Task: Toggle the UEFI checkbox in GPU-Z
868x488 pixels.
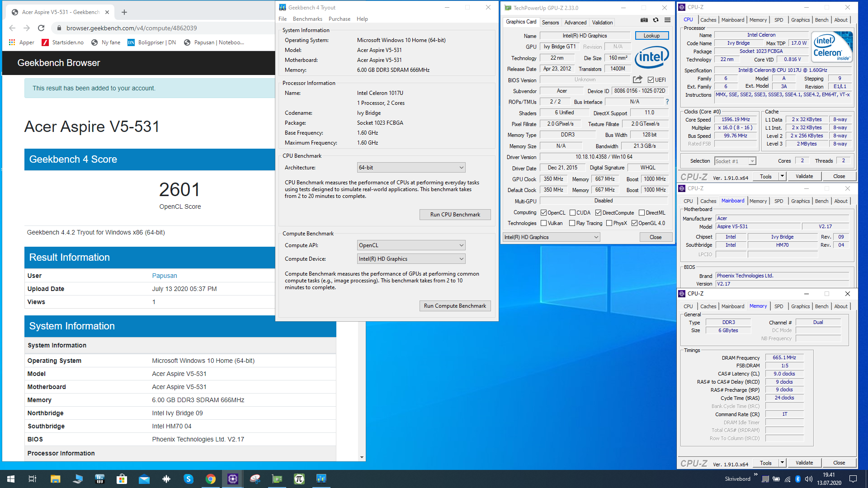Action: [651, 80]
